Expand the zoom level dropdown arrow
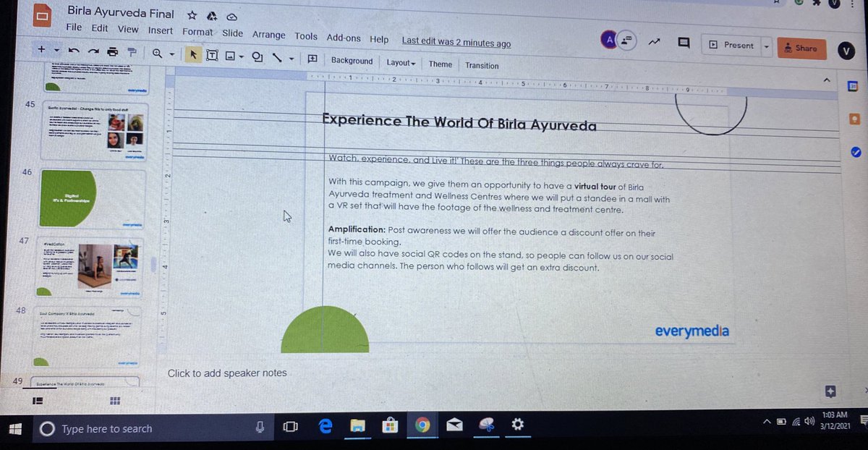Screen dimensions: 868x450 click(x=172, y=54)
